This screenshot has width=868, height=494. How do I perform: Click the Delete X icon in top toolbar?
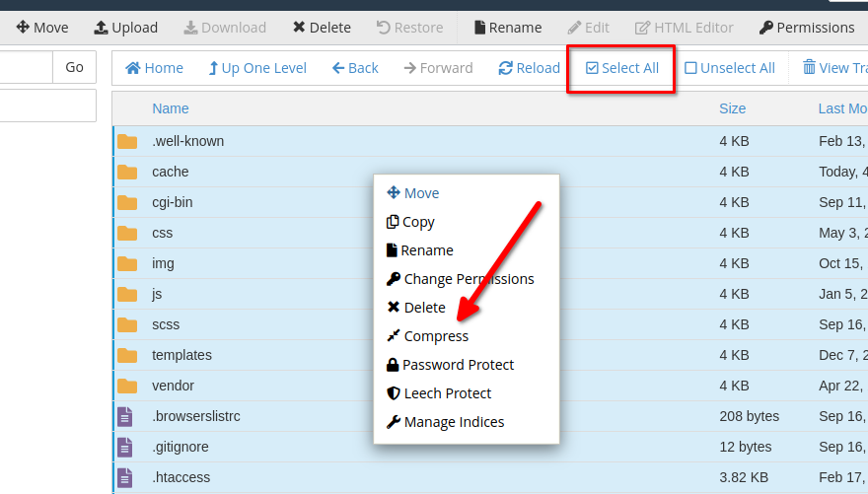299,28
